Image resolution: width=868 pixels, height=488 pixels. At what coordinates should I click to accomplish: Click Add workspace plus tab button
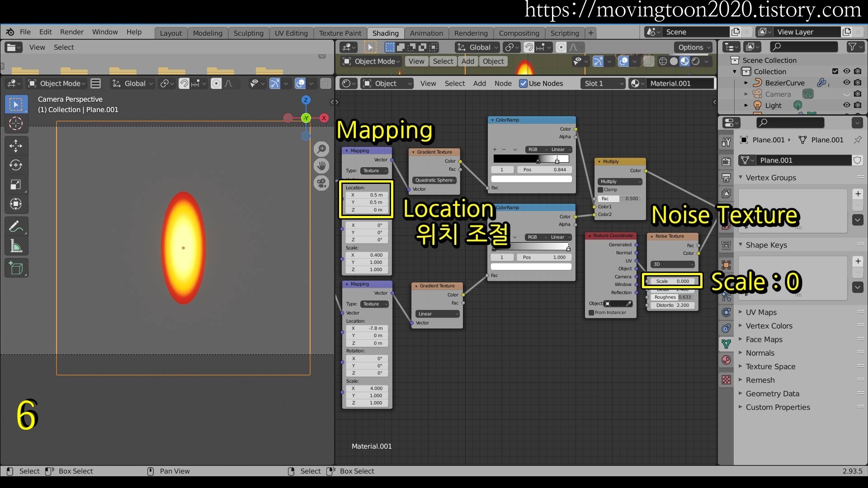click(590, 33)
